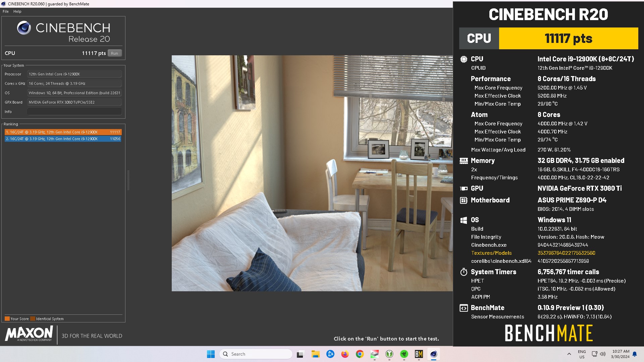644x362 pixels.
Task: Click the CPU chip icon in BenchMate panel
Action: pos(464,59)
